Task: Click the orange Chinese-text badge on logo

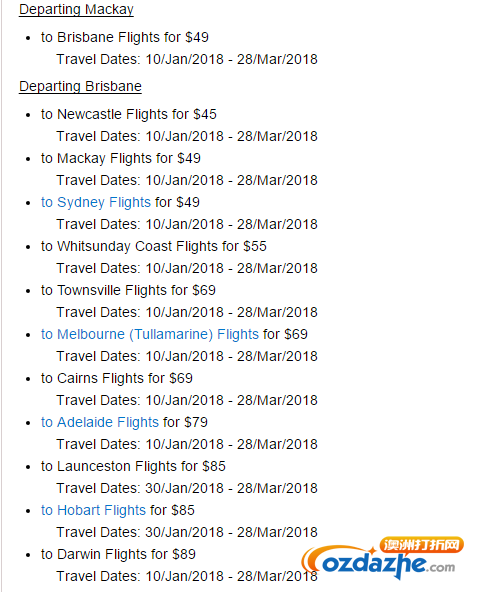Action: click(421, 545)
